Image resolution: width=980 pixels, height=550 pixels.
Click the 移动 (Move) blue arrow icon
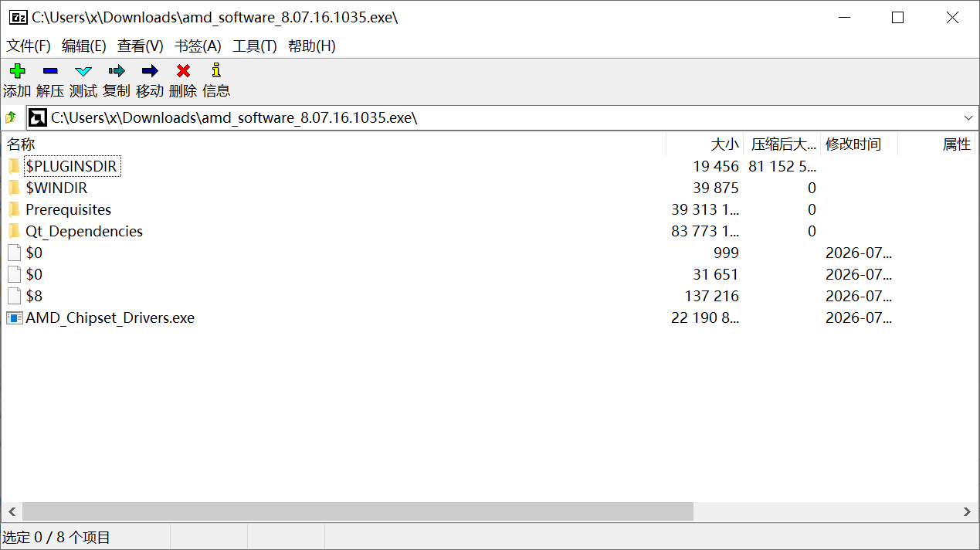coord(150,71)
